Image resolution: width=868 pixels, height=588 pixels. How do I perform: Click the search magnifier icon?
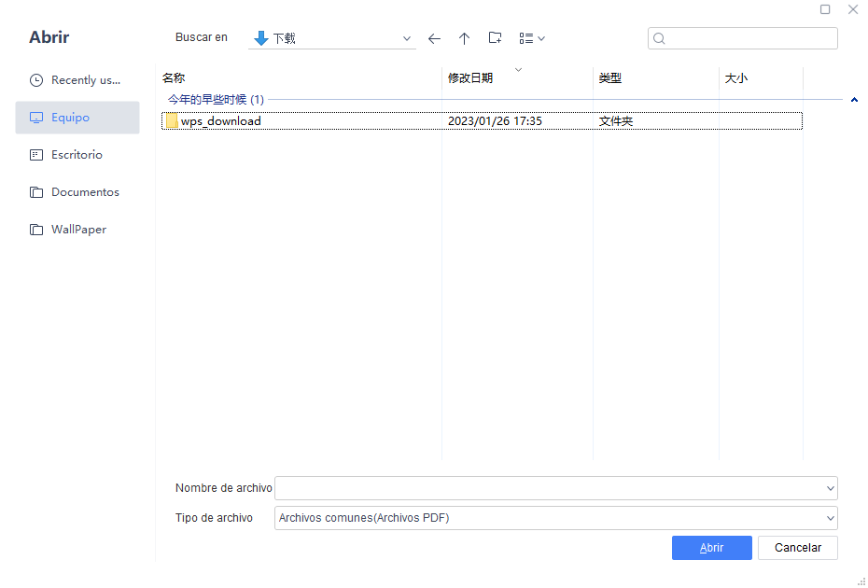coord(660,38)
